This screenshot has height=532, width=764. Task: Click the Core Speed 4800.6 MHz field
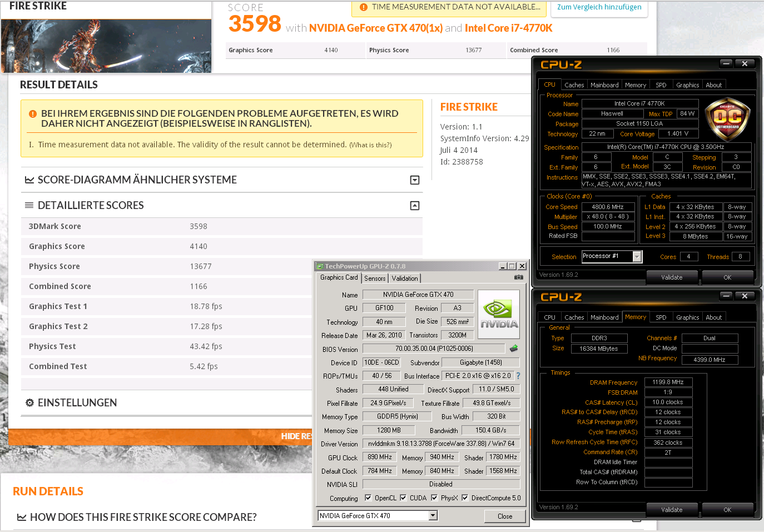(x=608, y=207)
